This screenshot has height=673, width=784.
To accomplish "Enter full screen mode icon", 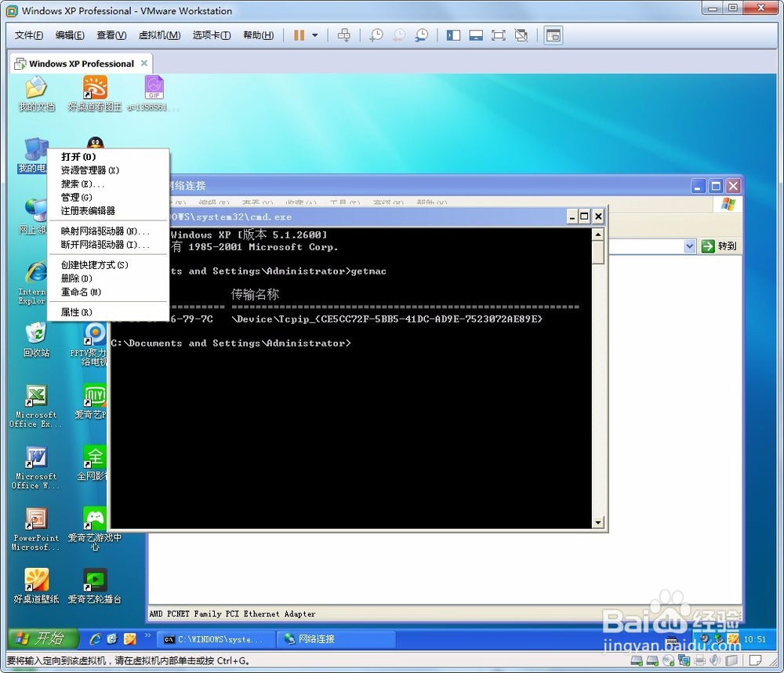I will pyautogui.click(x=499, y=35).
